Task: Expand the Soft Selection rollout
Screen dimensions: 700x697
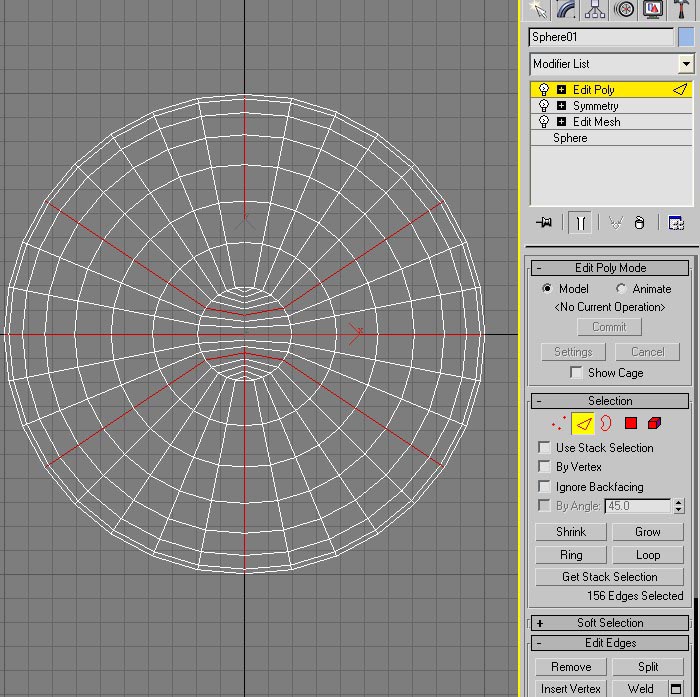Action: [609, 623]
